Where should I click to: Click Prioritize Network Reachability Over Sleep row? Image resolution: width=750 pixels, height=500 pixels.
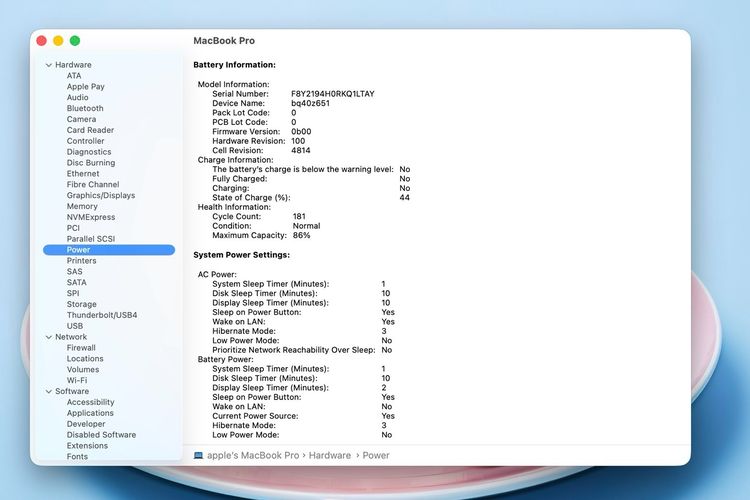[302, 350]
